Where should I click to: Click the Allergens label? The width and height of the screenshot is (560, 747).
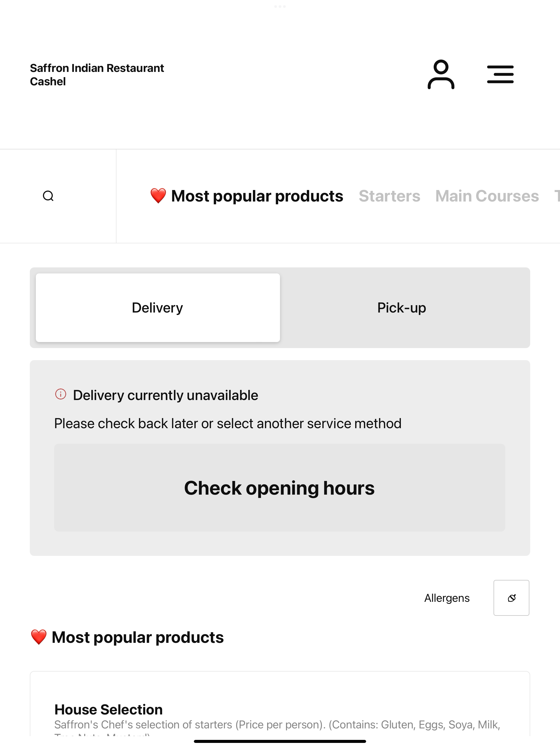point(447,598)
